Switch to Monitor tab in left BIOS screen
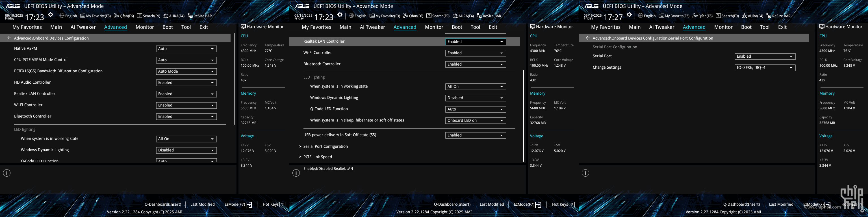The height and width of the screenshot is (217, 868). (145, 27)
